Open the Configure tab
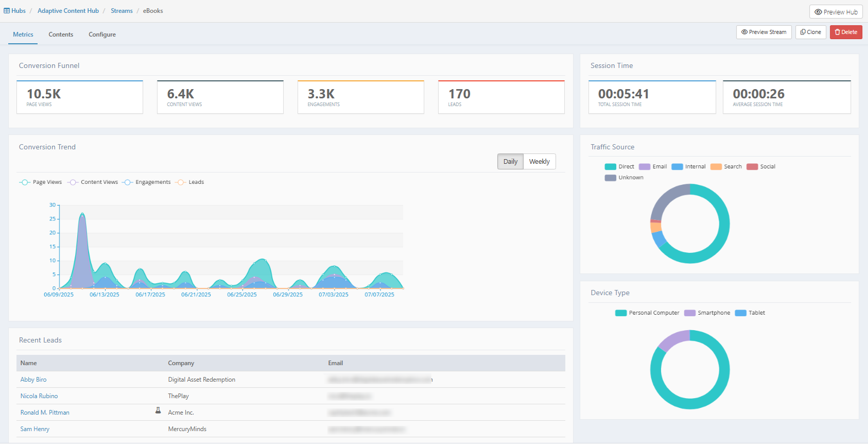 102,35
